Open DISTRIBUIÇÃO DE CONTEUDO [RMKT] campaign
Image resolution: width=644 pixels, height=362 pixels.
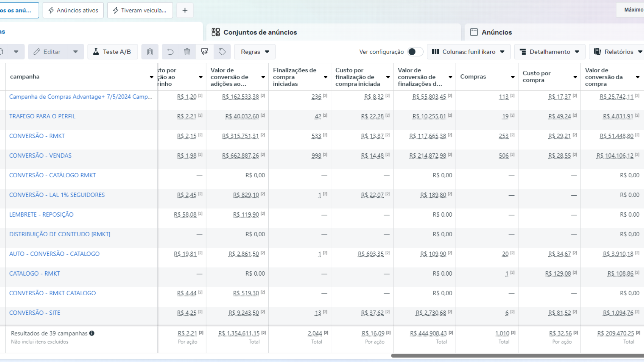pyautogui.click(x=60, y=234)
